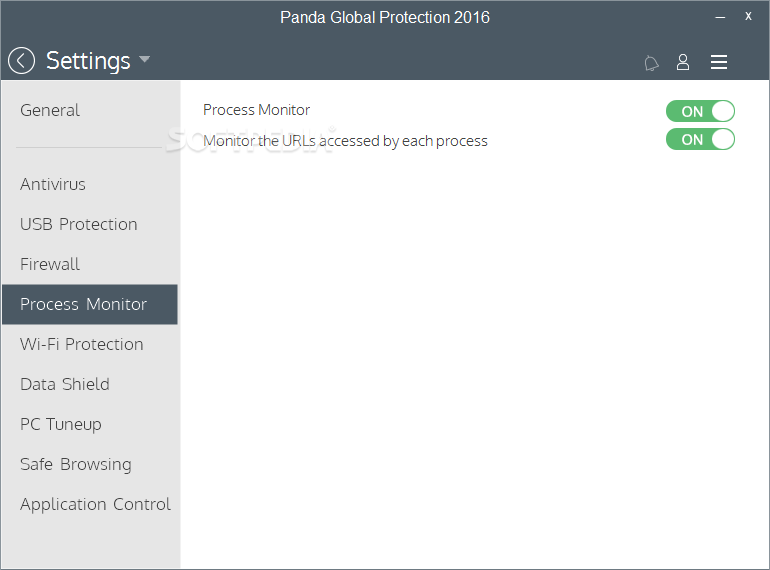Minimize the Panda window

coord(720,17)
